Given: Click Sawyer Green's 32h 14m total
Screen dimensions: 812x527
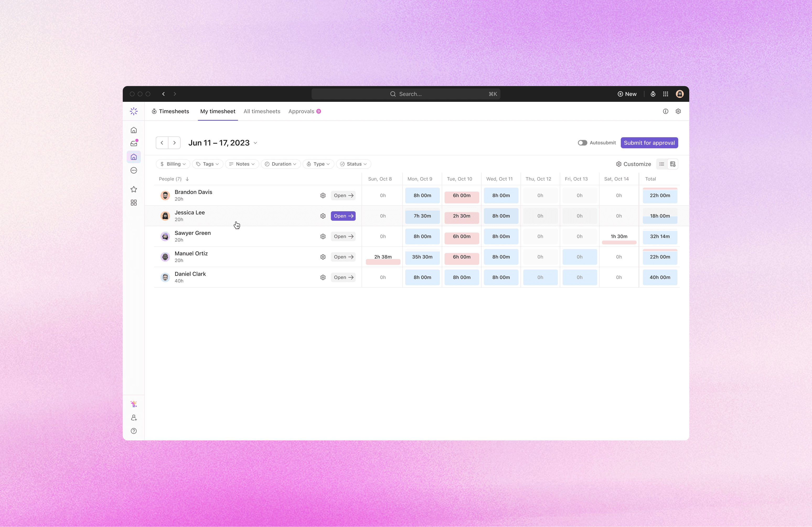Looking at the screenshot, I should (x=660, y=236).
